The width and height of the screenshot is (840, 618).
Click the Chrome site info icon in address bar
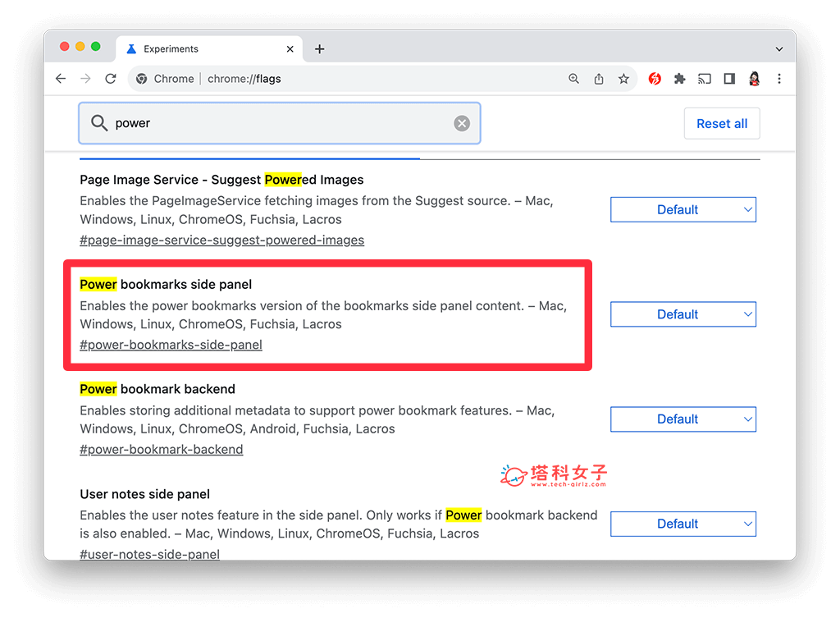pos(141,79)
